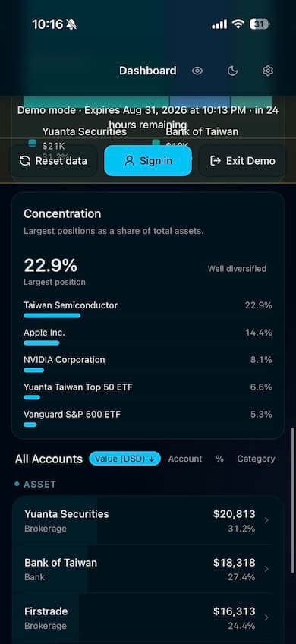
Task: Toggle Value (USD) sort direction arrow
Action: 152,459
